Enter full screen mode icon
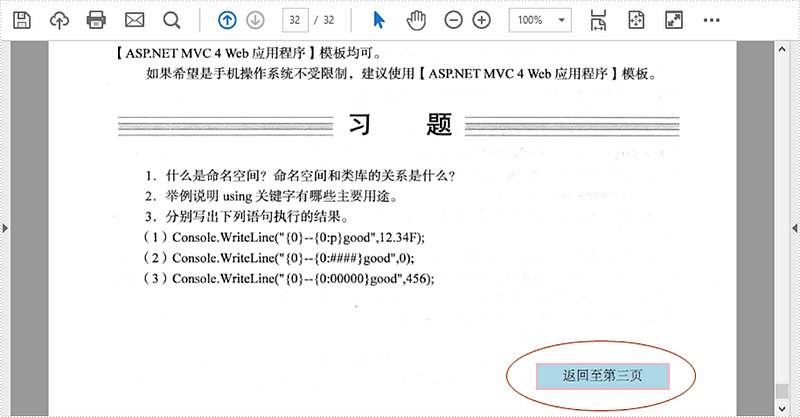 point(672,20)
